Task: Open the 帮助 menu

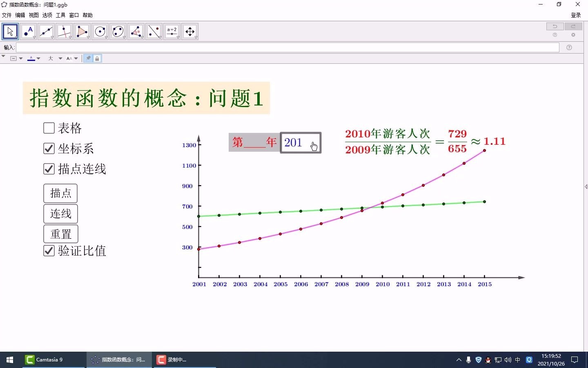Action: click(88, 15)
